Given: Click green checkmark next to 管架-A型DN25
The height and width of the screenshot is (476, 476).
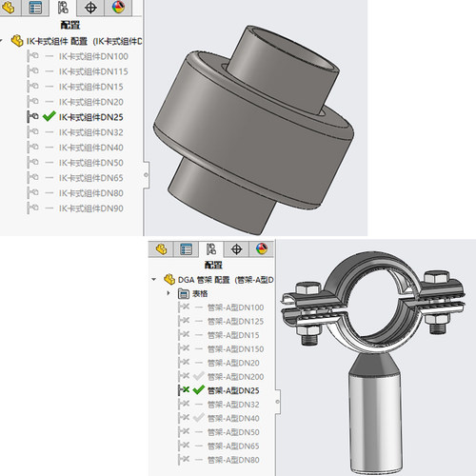Looking at the screenshot, I should [199, 390].
